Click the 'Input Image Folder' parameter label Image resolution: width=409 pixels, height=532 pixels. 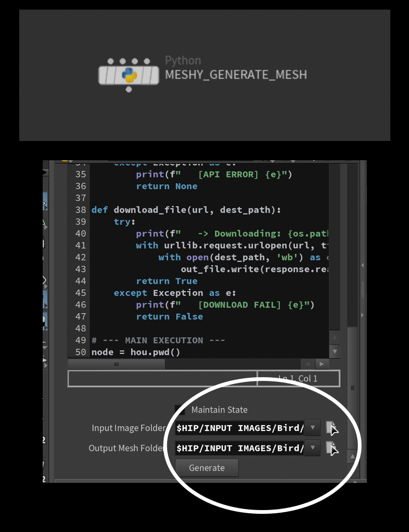point(129,428)
